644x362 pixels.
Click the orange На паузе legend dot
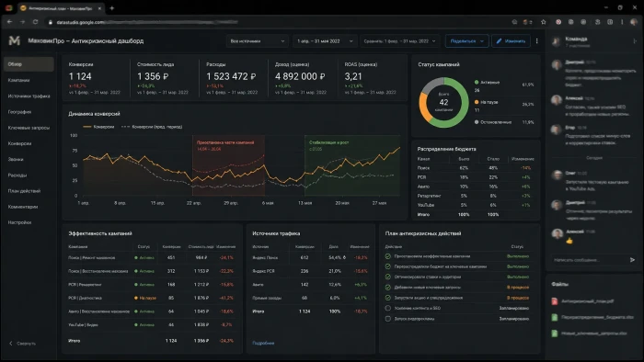pyautogui.click(x=477, y=102)
